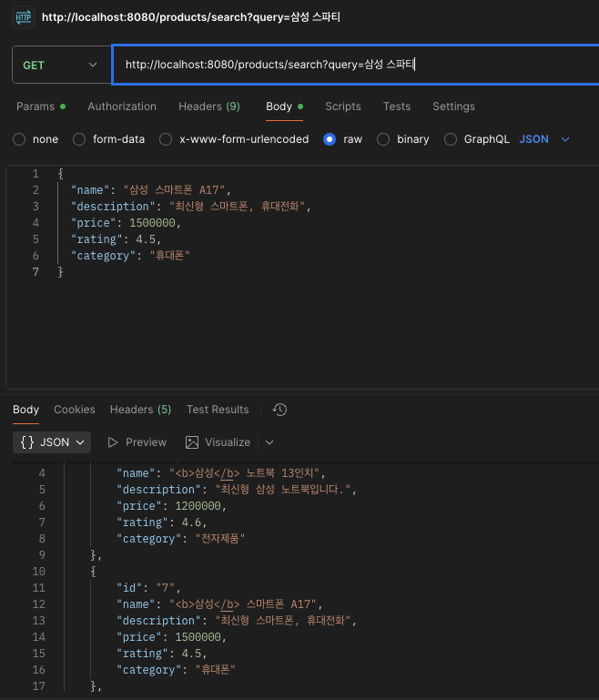Click response name line with 스마트폰 A17
Viewport: 599px width, 700px height.
pos(219,604)
